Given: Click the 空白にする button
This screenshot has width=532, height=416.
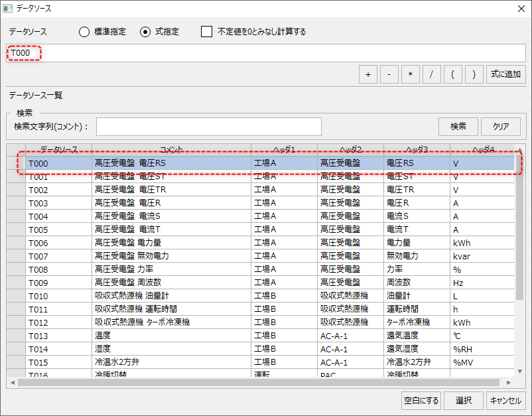Looking at the screenshot, I should pos(421,400).
